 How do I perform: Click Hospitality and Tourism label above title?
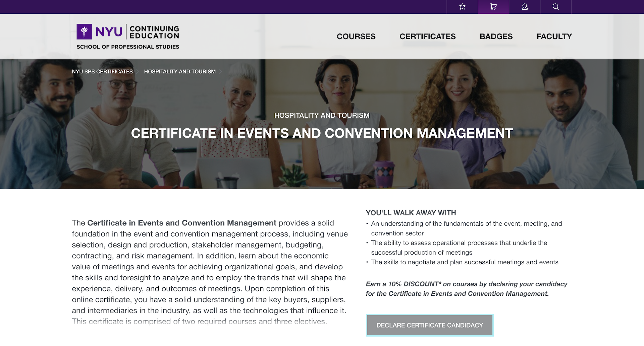tap(322, 116)
